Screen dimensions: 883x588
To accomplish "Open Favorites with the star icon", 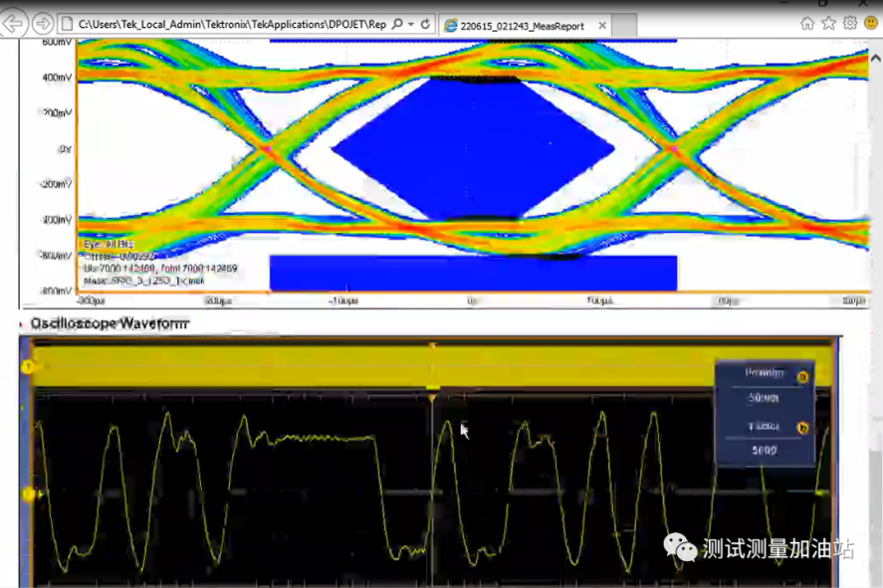I will (828, 23).
